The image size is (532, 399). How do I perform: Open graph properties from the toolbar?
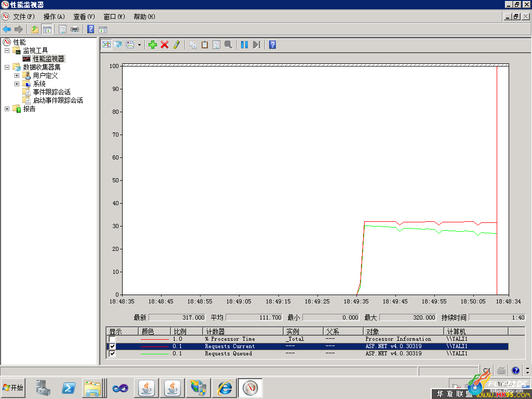coord(217,45)
